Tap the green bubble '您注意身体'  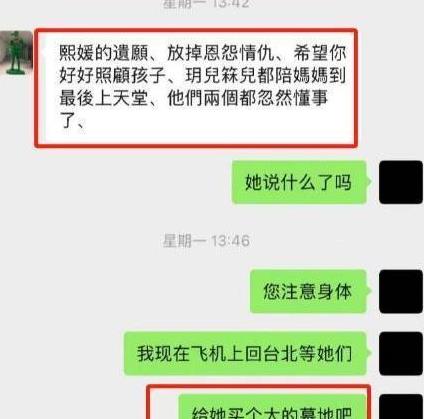coord(308,292)
